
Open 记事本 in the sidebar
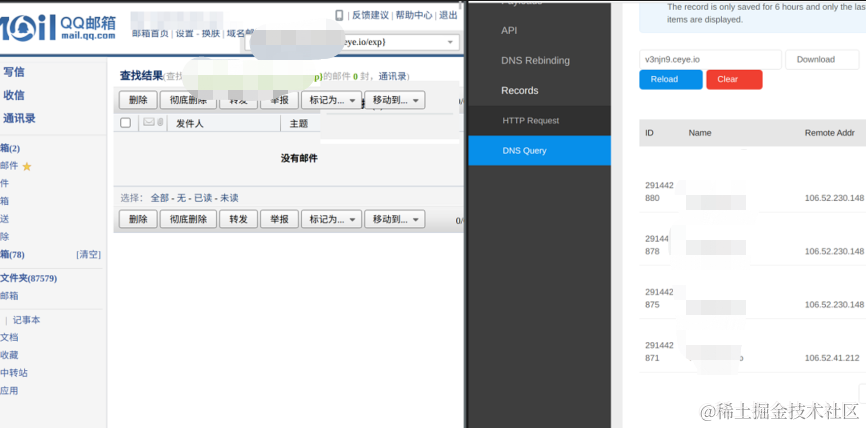pyautogui.click(x=27, y=320)
